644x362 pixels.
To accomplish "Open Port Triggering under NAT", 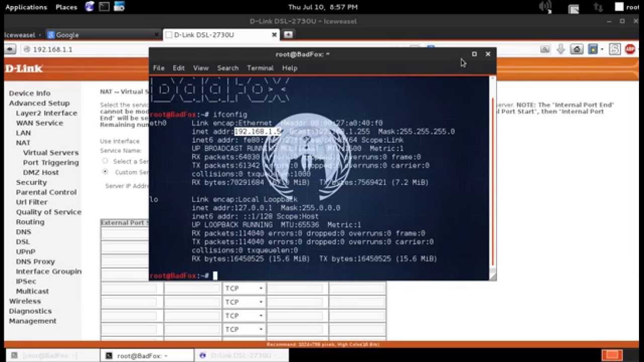I will 51,162.
